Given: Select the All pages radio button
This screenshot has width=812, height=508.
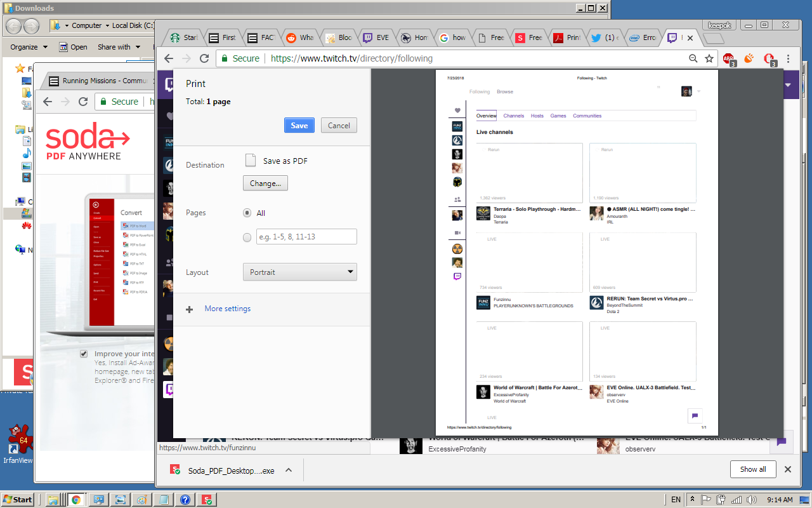Looking at the screenshot, I should point(247,213).
